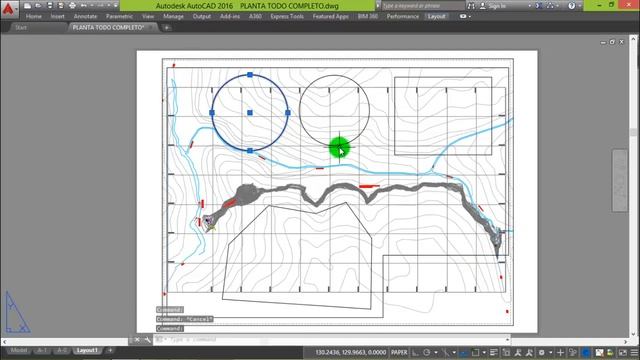Open the Workspace switching gear icon
This screenshot has width=640, height=360.
pyautogui.click(x=542, y=352)
